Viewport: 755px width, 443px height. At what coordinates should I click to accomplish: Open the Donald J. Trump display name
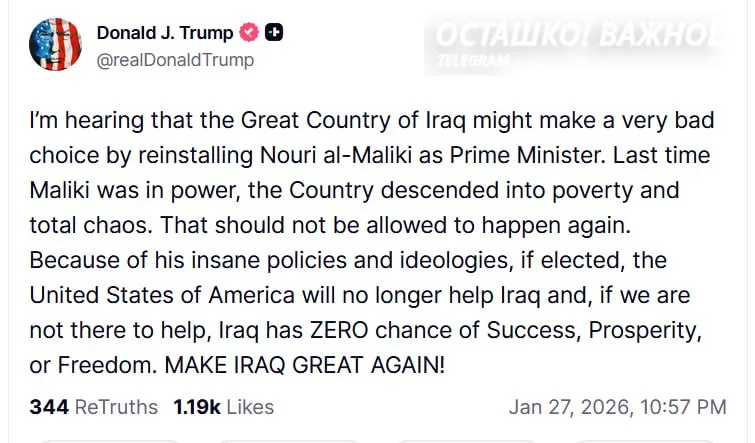tap(164, 33)
